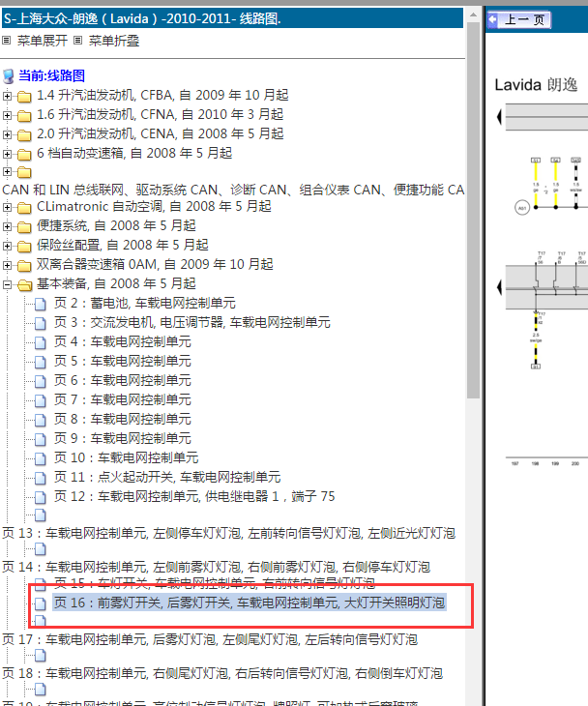Open 2.0 升汽油发动机, CENA, 自 2008 年 5 月起
This screenshot has height=706, width=588.
pyautogui.click(x=160, y=133)
